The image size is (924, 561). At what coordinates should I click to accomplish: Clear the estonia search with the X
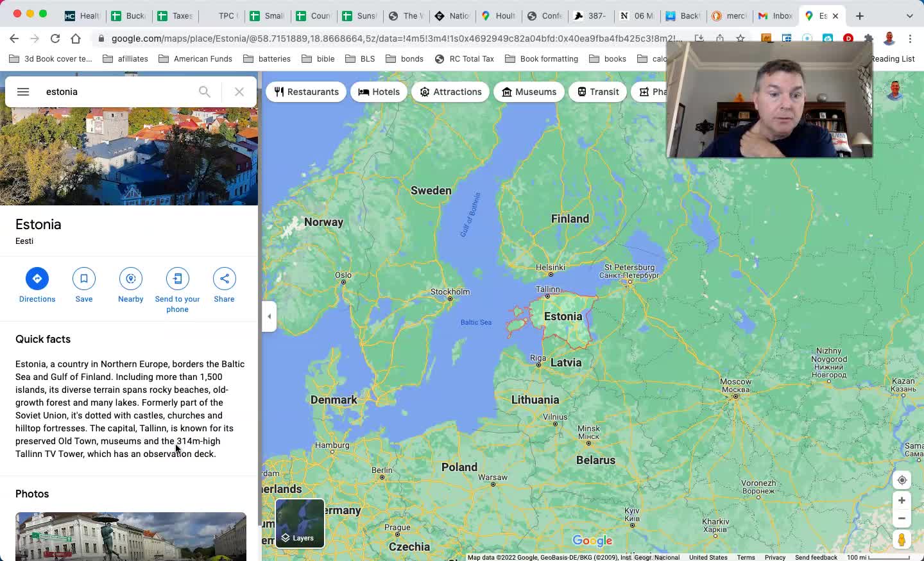(x=239, y=92)
